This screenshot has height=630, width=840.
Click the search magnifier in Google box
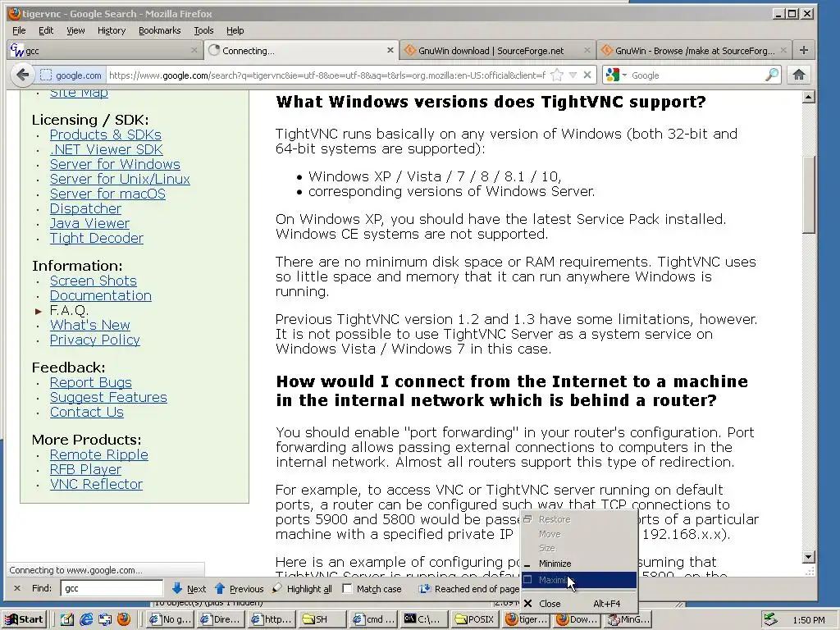click(x=771, y=75)
